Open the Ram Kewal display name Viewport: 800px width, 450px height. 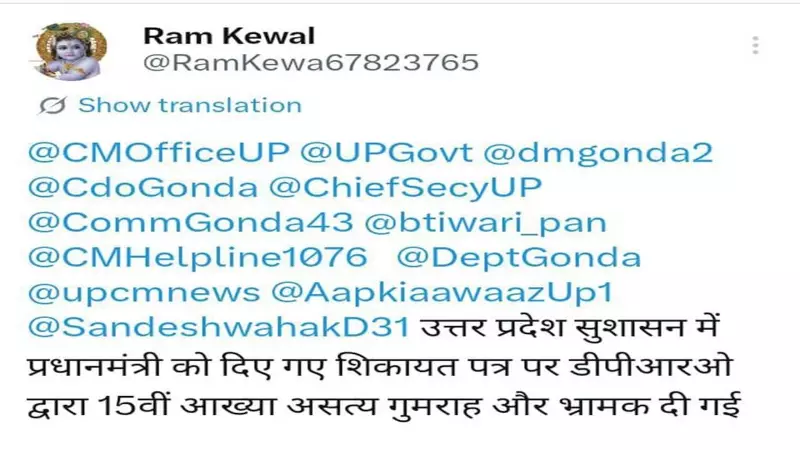tap(229, 36)
